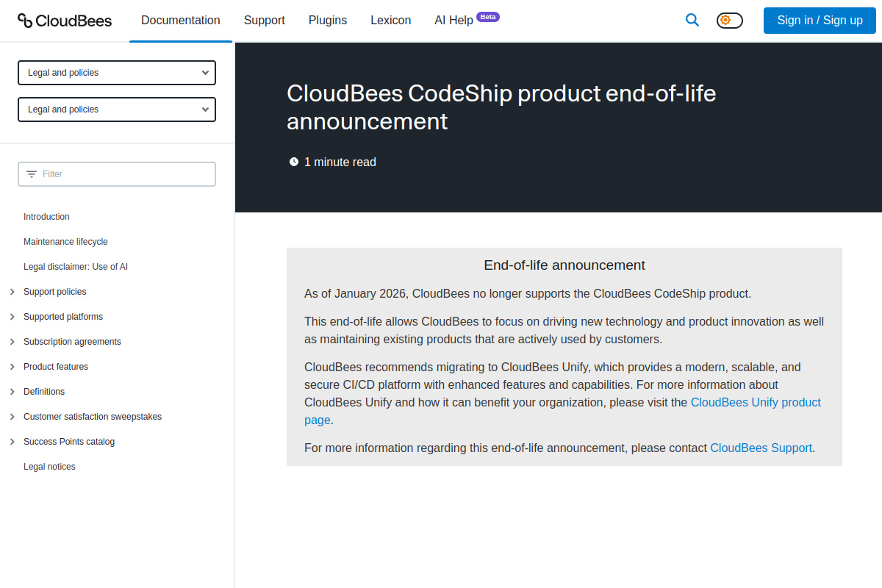This screenshot has height=588, width=882.
Task: Click the Sign in / Sign up button
Action: tap(820, 21)
